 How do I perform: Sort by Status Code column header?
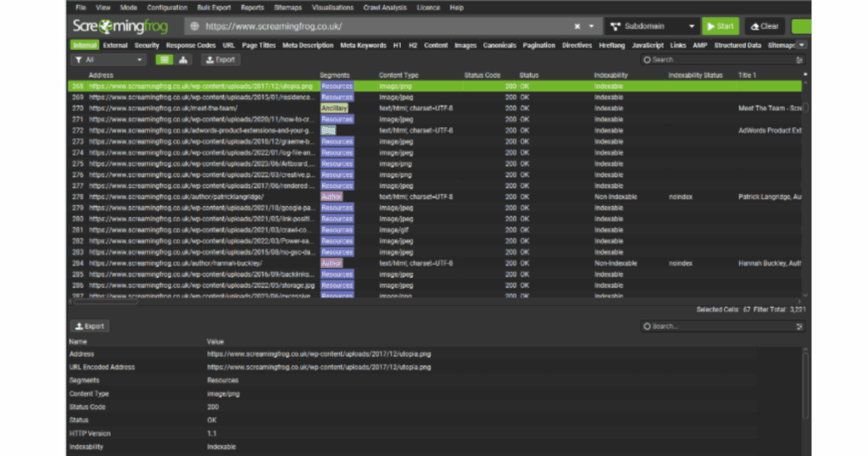tap(482, 75)
